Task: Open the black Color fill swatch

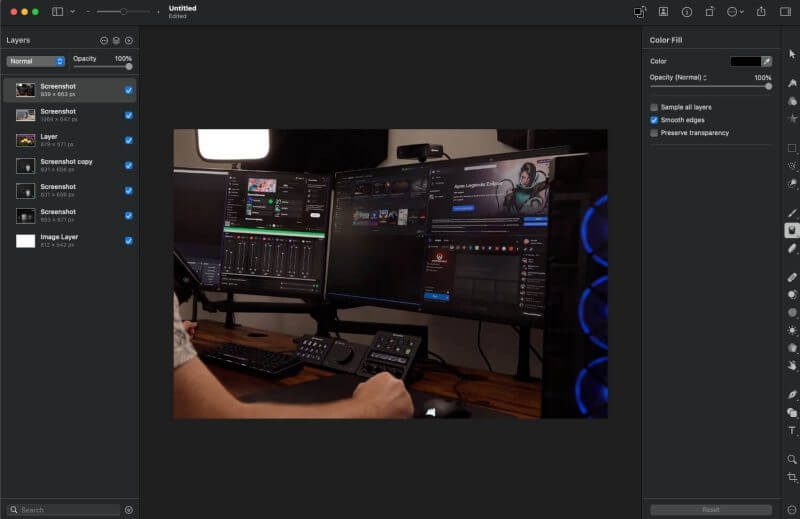Action: pos(745,61)
